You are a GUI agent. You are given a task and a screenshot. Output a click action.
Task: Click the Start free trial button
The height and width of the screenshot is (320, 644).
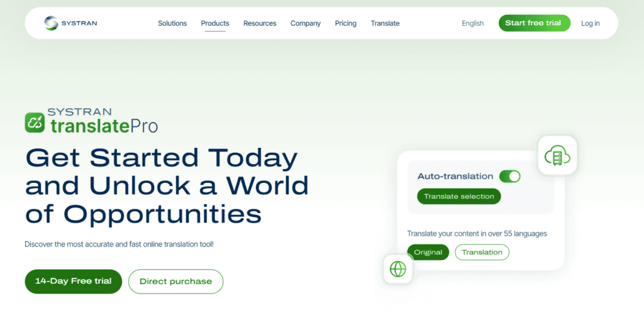[534, 23]
